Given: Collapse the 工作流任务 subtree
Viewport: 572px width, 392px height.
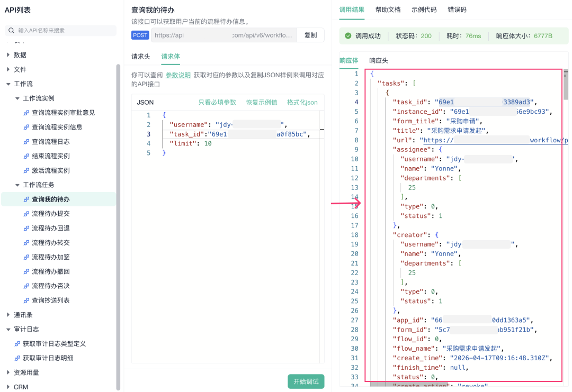Looking at the screenshot, I should [x=17, y=185].
